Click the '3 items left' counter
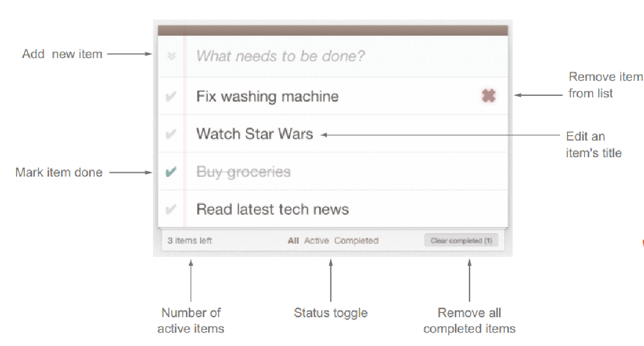 click(190, 240)
